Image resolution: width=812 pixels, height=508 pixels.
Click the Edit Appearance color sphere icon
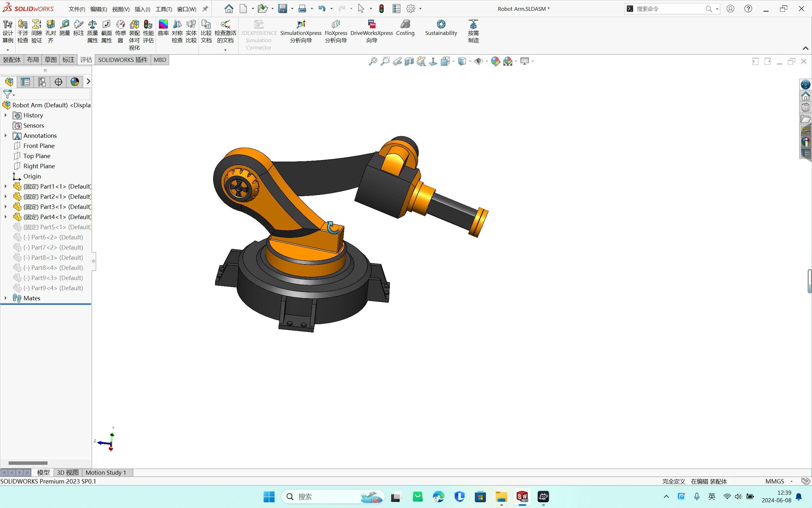495,61
